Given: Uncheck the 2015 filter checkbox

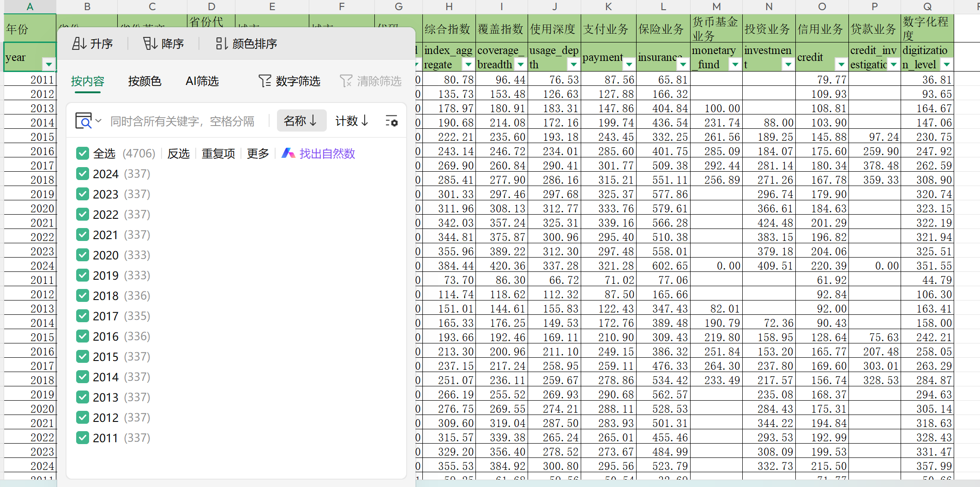Looking at the screenshot, I should (x=83, y=356).
